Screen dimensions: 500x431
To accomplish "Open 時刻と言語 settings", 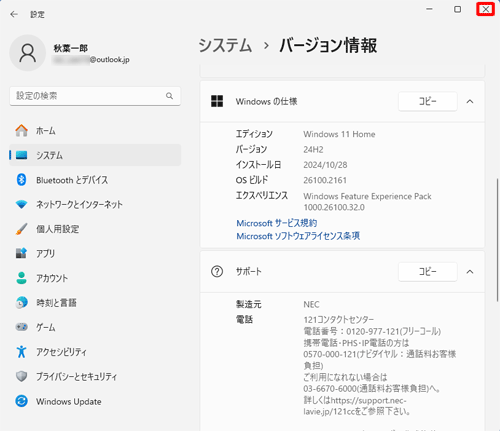I will [x=95, y=303].
